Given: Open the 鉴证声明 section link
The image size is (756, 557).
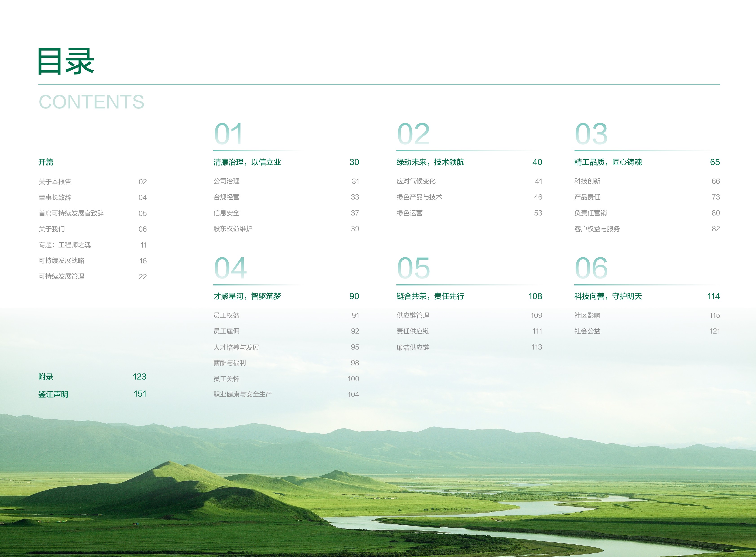Looking at the screenshot, I should point(53,394).
